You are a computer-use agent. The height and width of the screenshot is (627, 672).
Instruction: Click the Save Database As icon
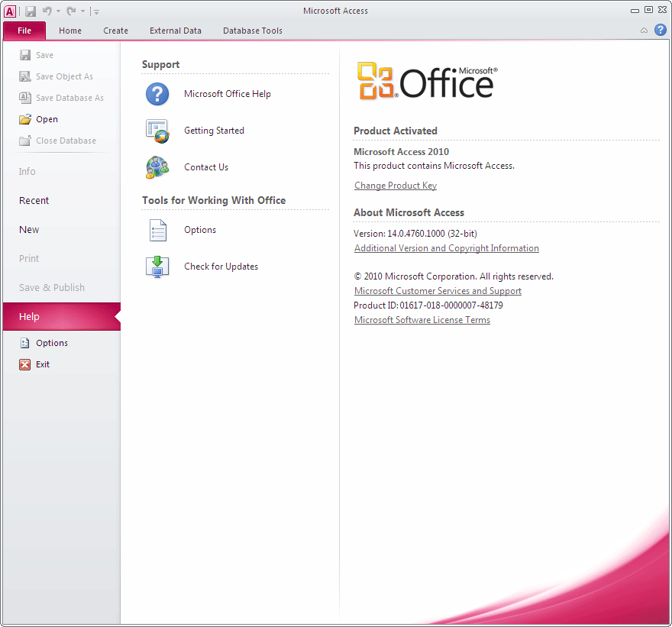coord(25,98)
